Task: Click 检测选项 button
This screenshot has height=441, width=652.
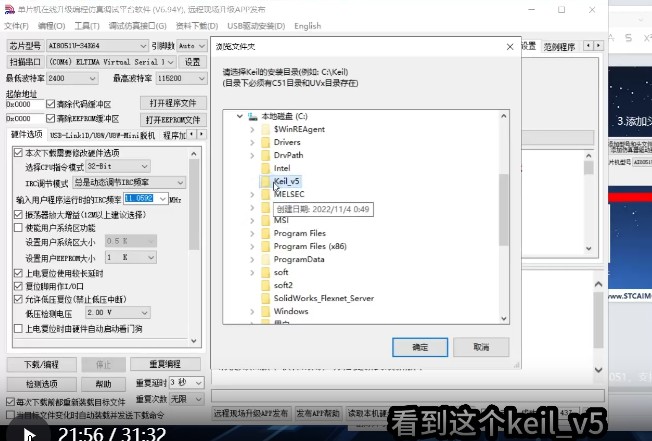Action: (41, 384)
